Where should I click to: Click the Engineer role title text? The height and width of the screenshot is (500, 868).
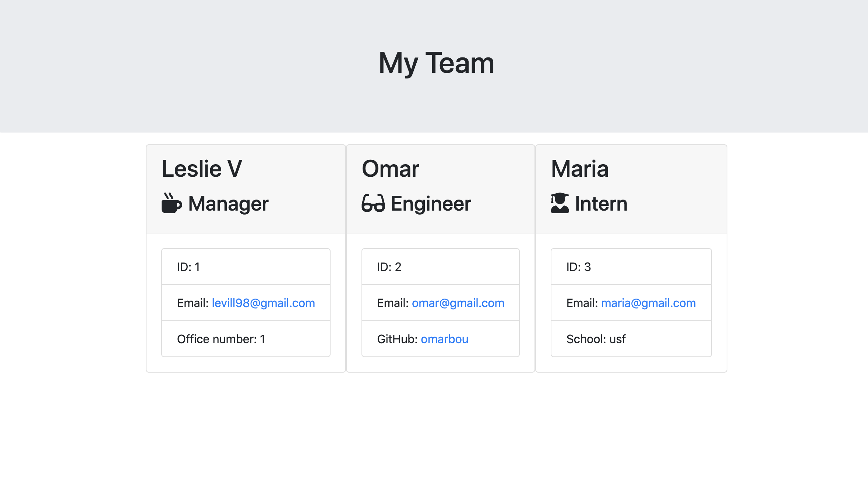point(431,204)
